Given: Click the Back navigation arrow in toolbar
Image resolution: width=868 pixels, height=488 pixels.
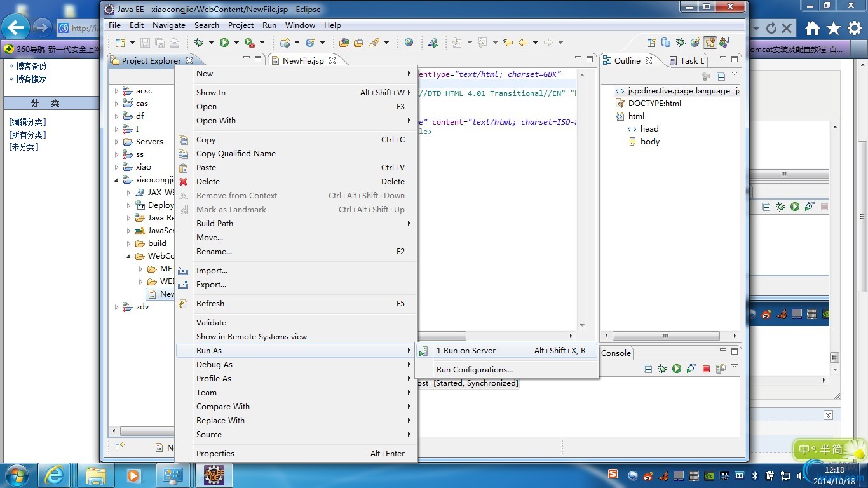Looking at the screenshot, I should [x=523, y=43].
